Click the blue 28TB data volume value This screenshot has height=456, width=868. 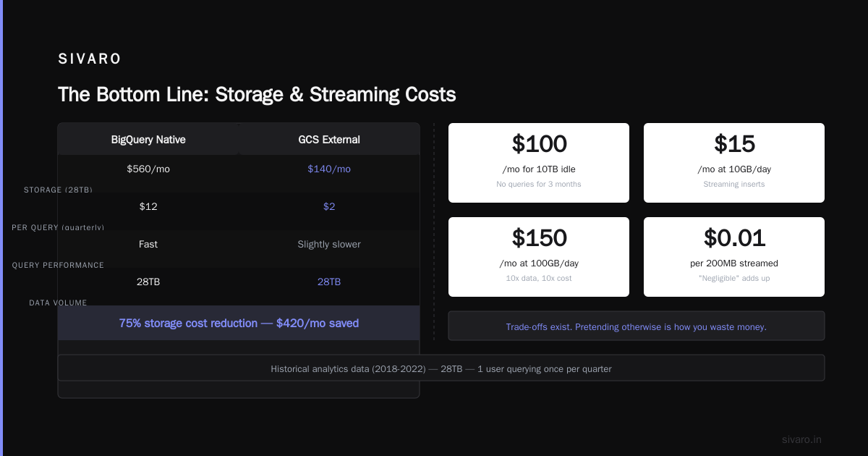click(x=329, y=282)
